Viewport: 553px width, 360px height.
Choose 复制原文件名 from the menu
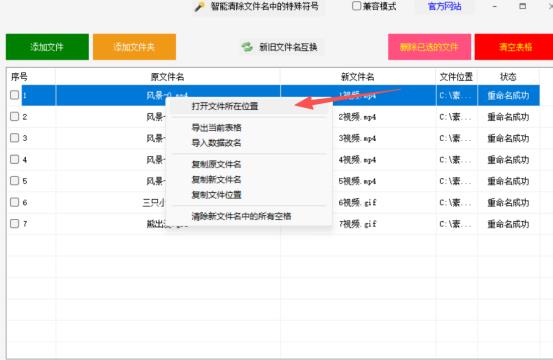216,164
